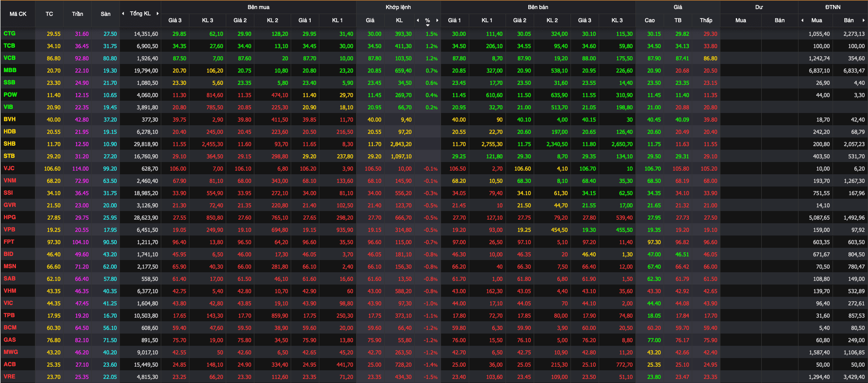868x383 pixels.
Task: Click the right arrow beside the % column
Action: pyautogui.click(x=437, y=20)
